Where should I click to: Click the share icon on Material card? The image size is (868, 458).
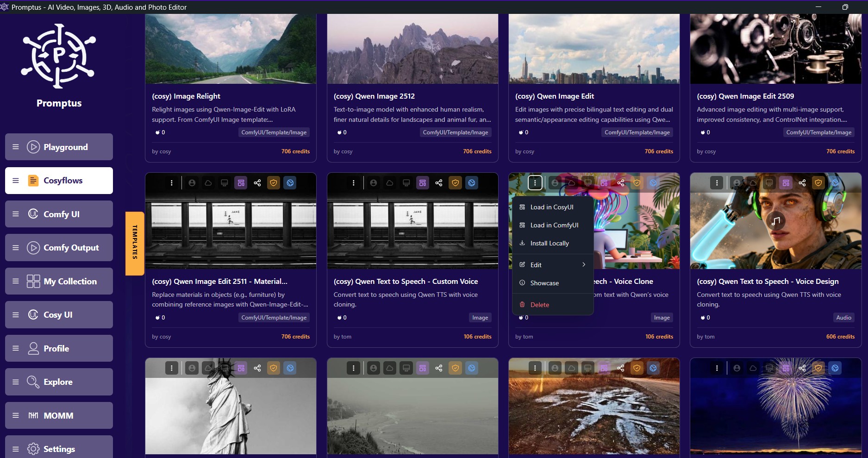(x=257, y=183)
